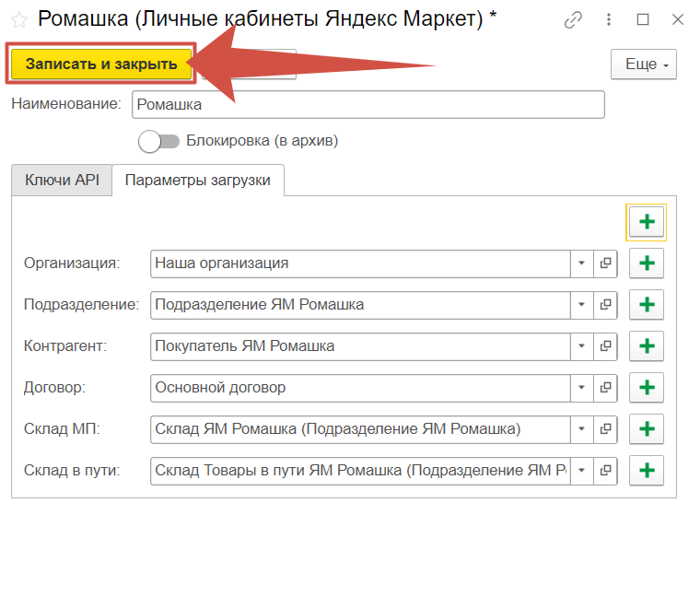700x608 pixels.
Task: Open the Договор record with open icon
Action: coord(606,388)
